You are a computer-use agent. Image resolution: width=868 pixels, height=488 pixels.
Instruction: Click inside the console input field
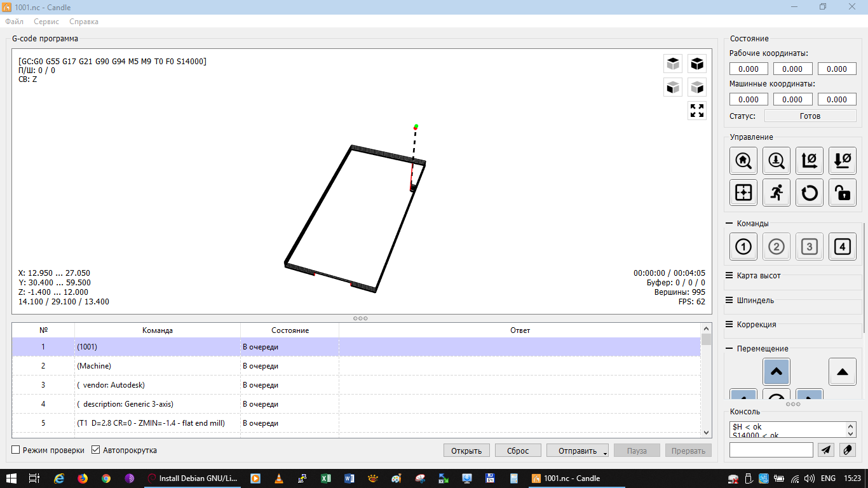tap(771, 449)
